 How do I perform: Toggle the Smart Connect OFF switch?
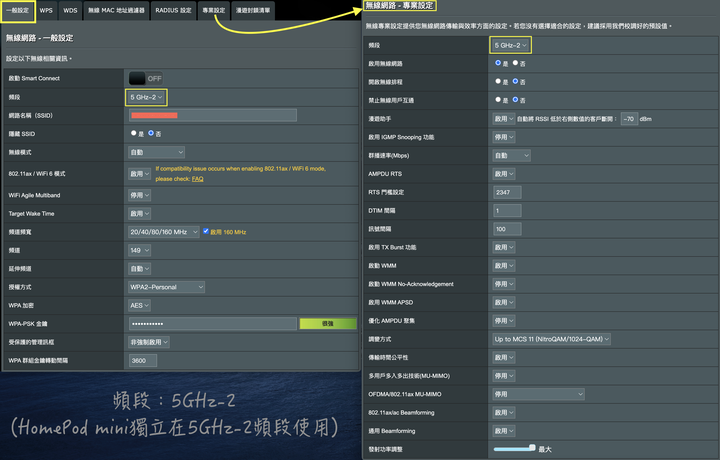pos(145,79)
